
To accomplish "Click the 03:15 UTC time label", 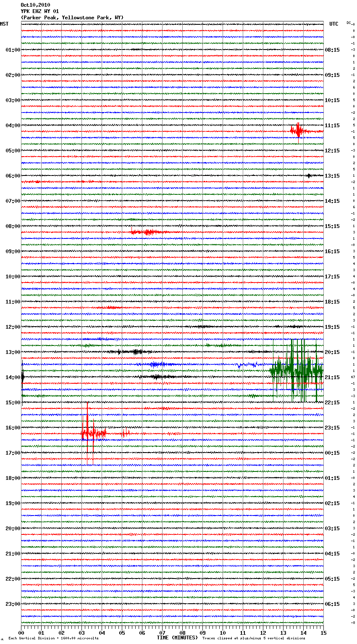I will pyautogui.click(x=332, y=529).
